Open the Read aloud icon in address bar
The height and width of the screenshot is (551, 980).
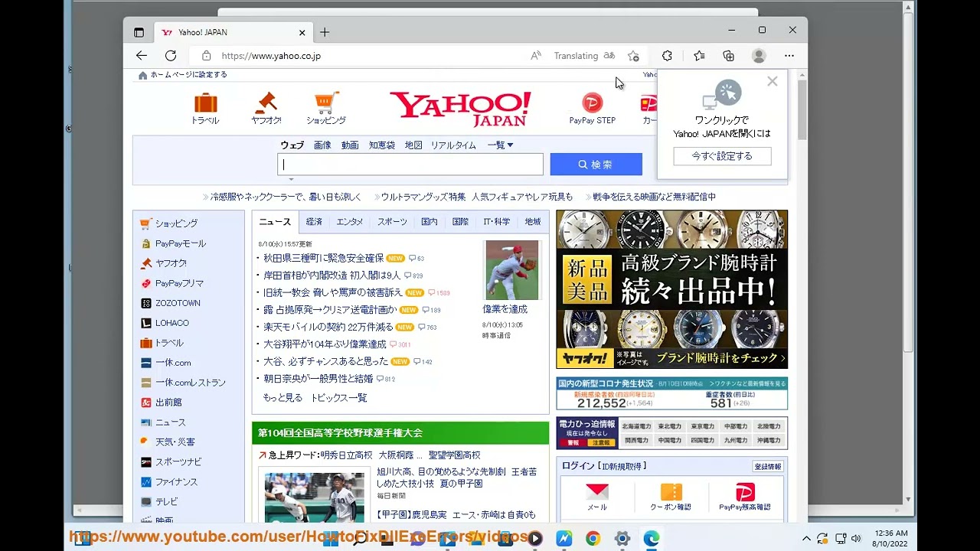(536, 56)
